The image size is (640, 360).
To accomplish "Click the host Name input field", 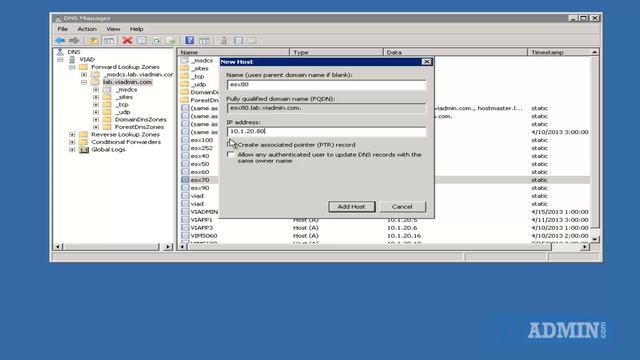I will 327,84.
